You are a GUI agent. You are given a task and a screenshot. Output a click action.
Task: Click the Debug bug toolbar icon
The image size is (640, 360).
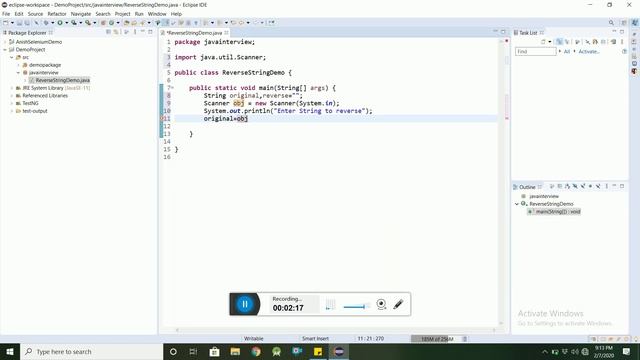(46, 23)
